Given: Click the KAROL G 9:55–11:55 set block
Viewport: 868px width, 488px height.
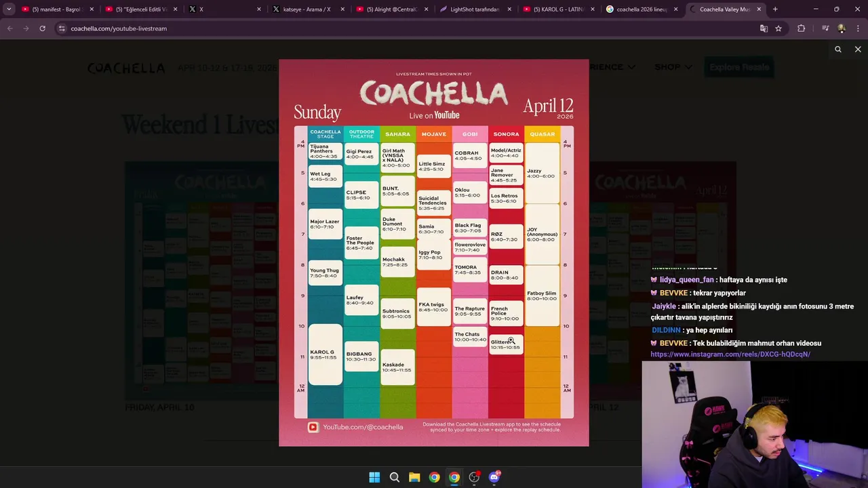Looking at the screenshot, I should pyautogui.click(x=325, y=354).
